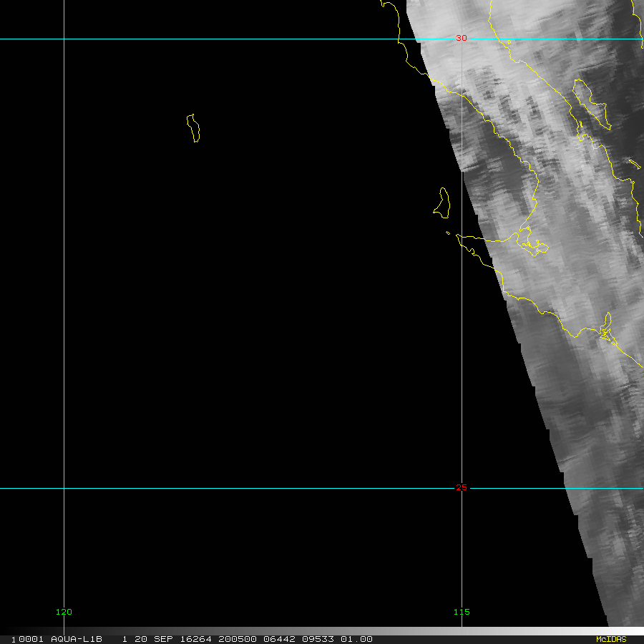Viewport: 644px width, 644px height.
Task: Select the island outline just off the coast
Action: pyautogui.click(x=442, y=202)
